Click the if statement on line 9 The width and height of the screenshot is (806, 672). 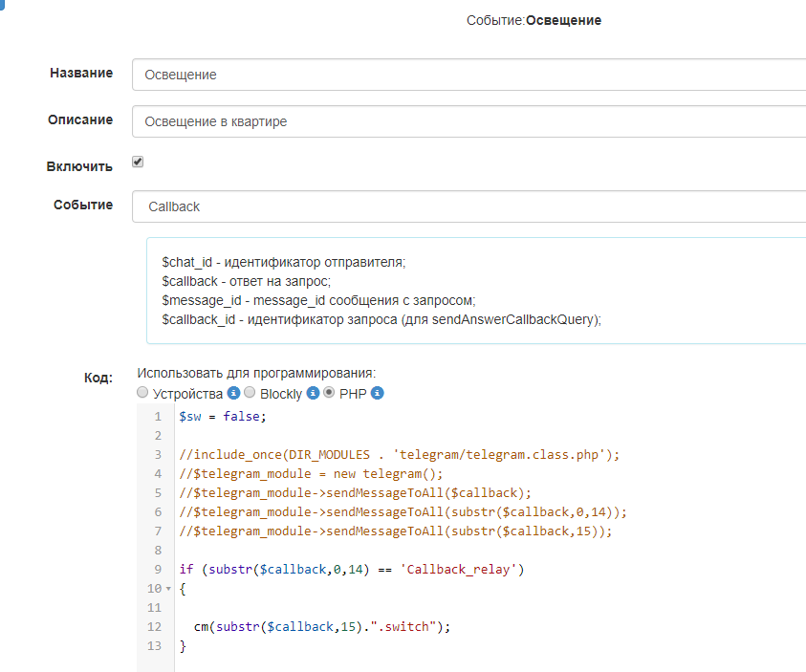click(352, 570)
